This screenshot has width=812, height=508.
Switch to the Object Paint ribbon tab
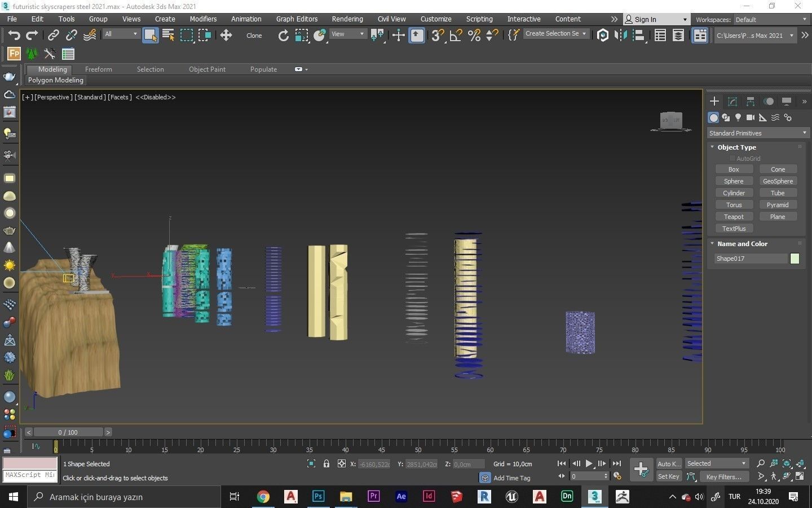[x=207, y=69]
